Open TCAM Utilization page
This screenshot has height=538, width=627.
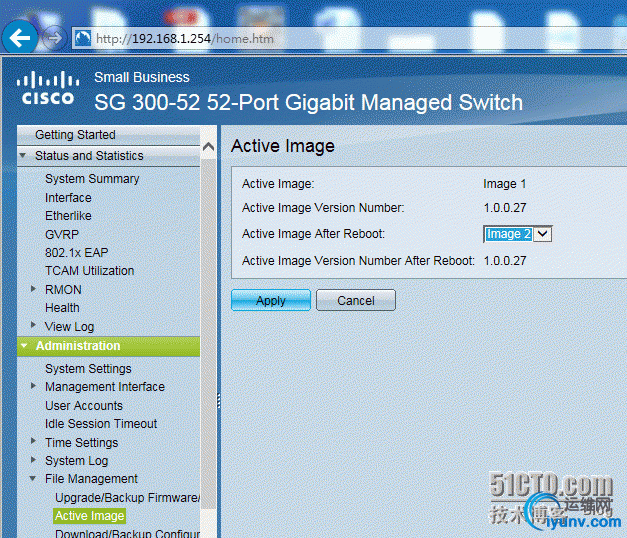[x=89, y=271]
